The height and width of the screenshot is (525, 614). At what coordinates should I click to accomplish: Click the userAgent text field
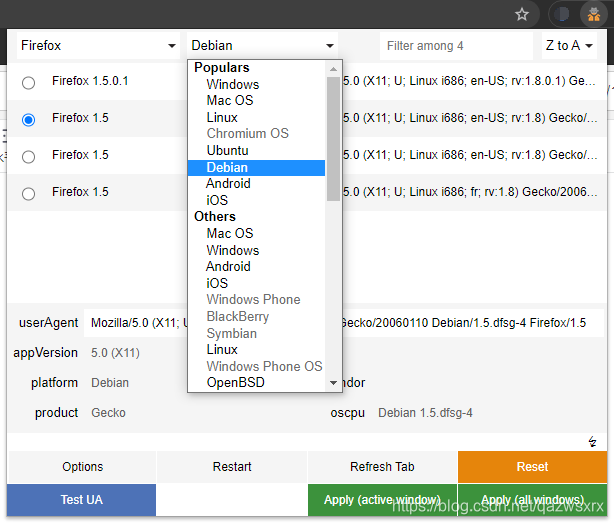(x=343, y=323)
